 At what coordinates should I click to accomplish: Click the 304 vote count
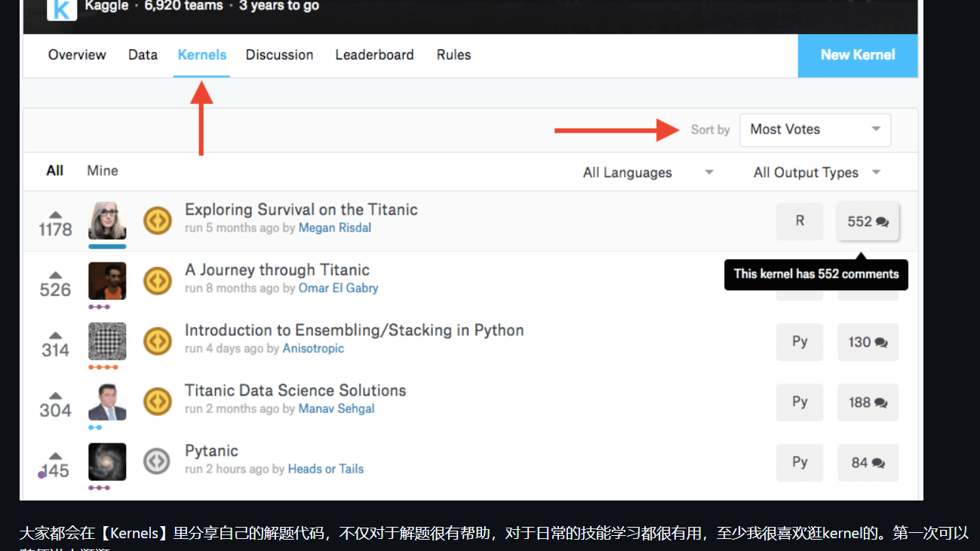[x=55, y=410]
